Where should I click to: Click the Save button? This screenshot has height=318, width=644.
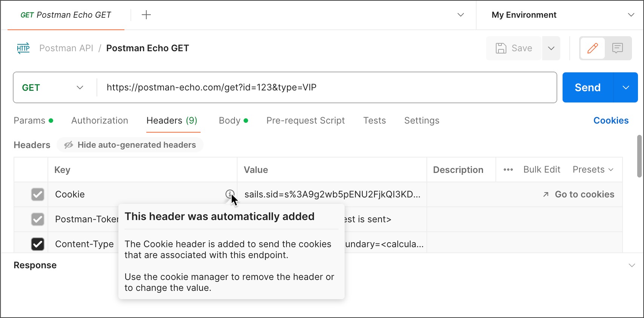click(514, 48)
